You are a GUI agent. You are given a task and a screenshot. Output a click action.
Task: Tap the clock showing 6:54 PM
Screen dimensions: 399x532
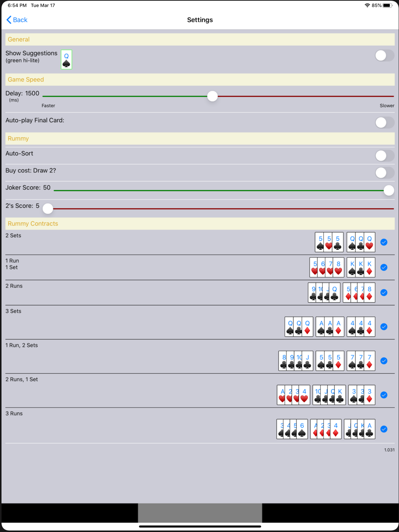17,5
